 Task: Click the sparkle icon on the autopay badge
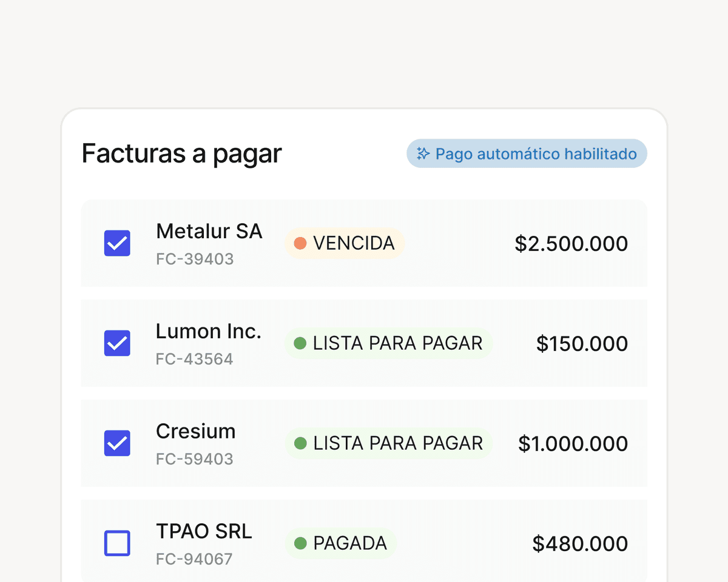click(423, 153)
